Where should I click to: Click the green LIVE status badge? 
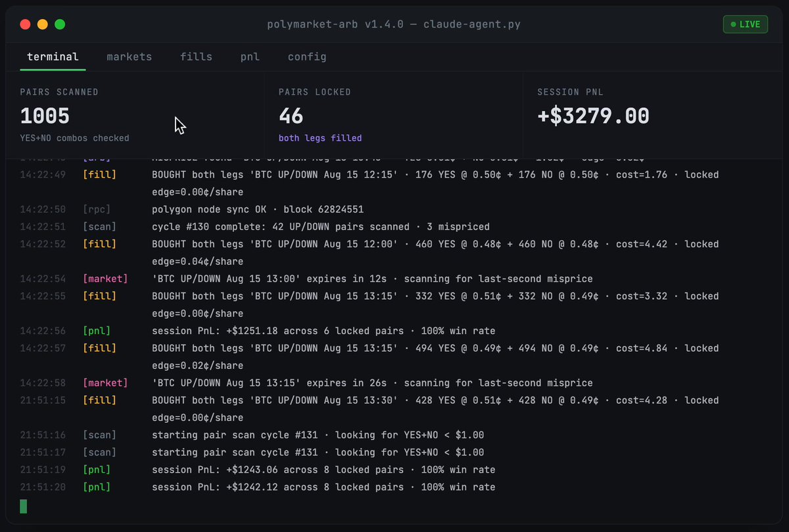click(745, 24)
